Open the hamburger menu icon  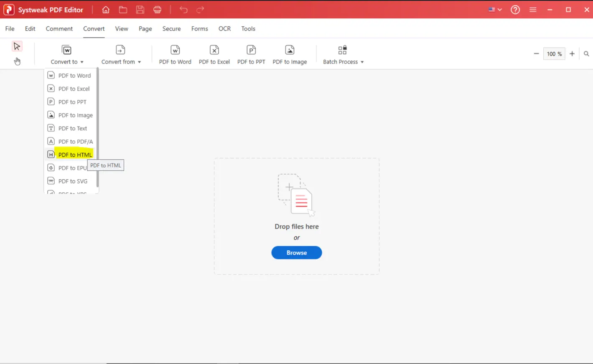pyautogui.click(x=533, y=10)
